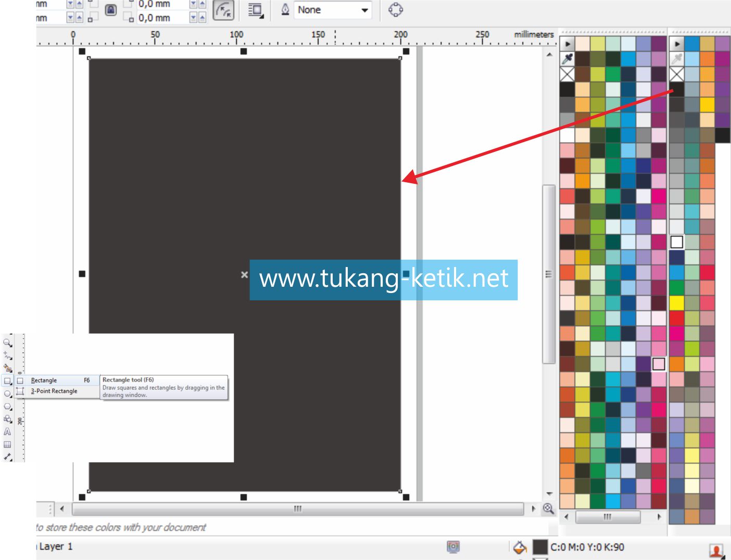Click the no-color X swatch in right palette
The image size is (731, 560).
(676, 74)
